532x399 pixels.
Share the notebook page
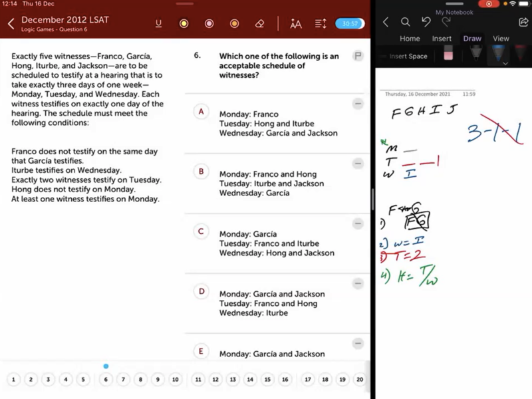point(523,23)
